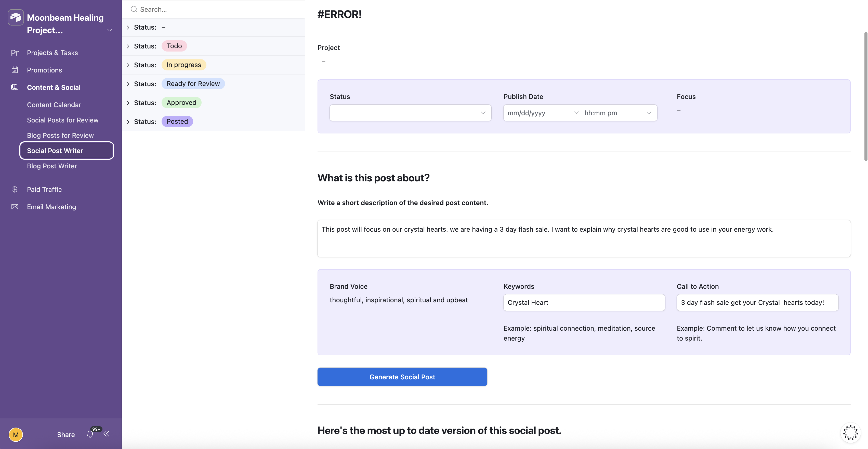Viewport: 868px width, 449px height.
Task: Click the right-side vertical scrollbar
Action: [866, 96]
